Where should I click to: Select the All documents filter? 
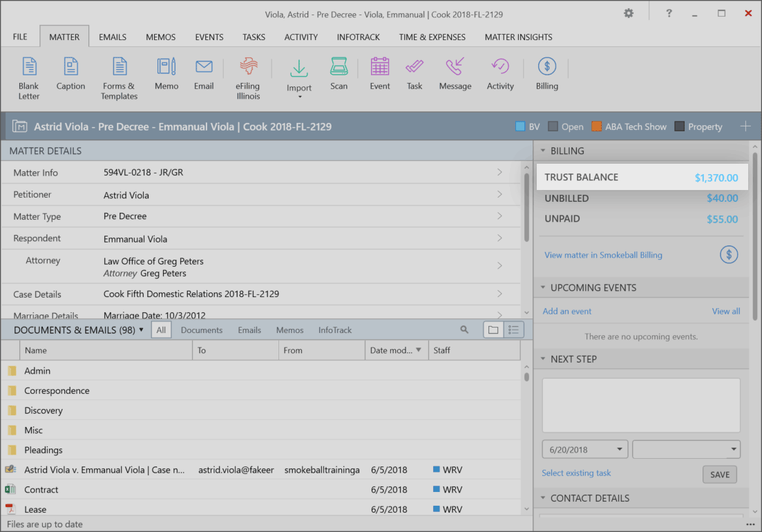tap(161, 330)
